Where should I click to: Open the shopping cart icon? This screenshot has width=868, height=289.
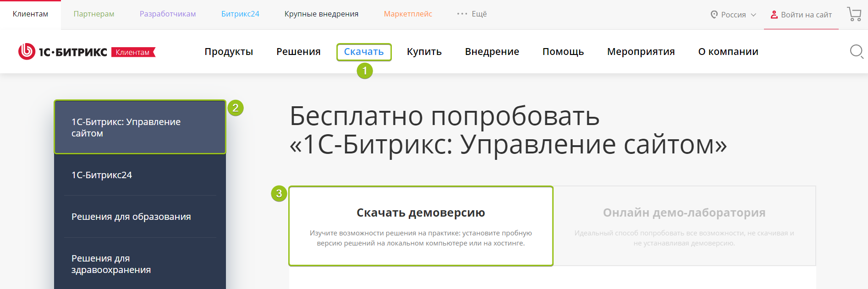point(854,14)
